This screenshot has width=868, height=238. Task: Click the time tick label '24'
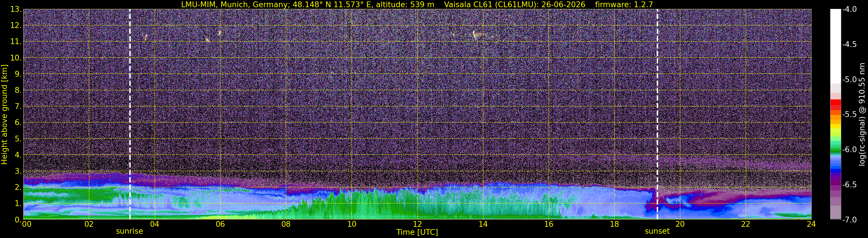point(811,224)
